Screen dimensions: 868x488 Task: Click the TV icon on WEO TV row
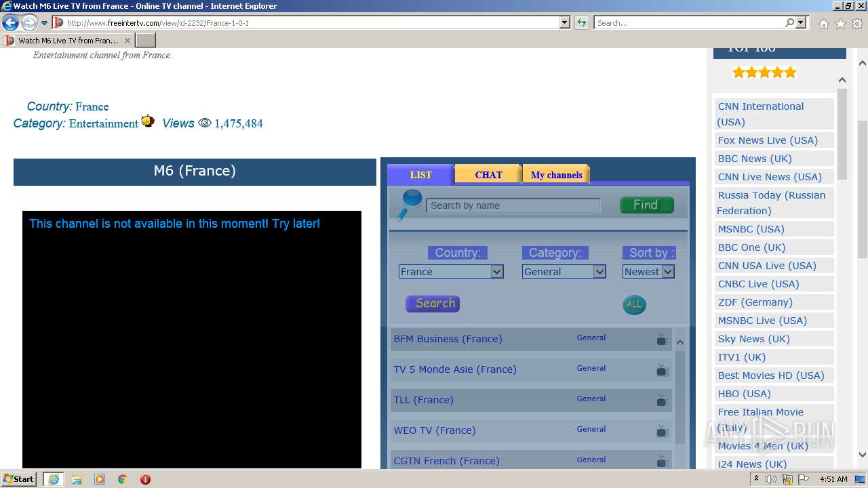pyautogui.click(x=661, y=430)
